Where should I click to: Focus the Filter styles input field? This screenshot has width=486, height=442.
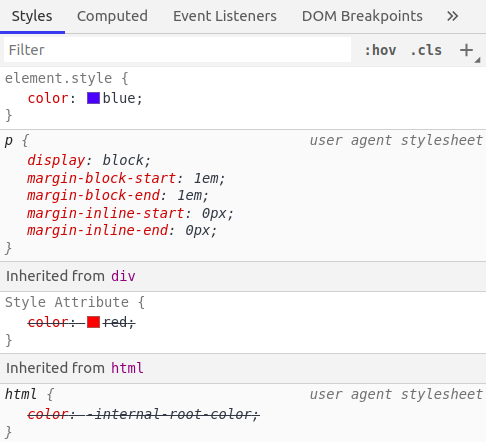tap(177, 50)
